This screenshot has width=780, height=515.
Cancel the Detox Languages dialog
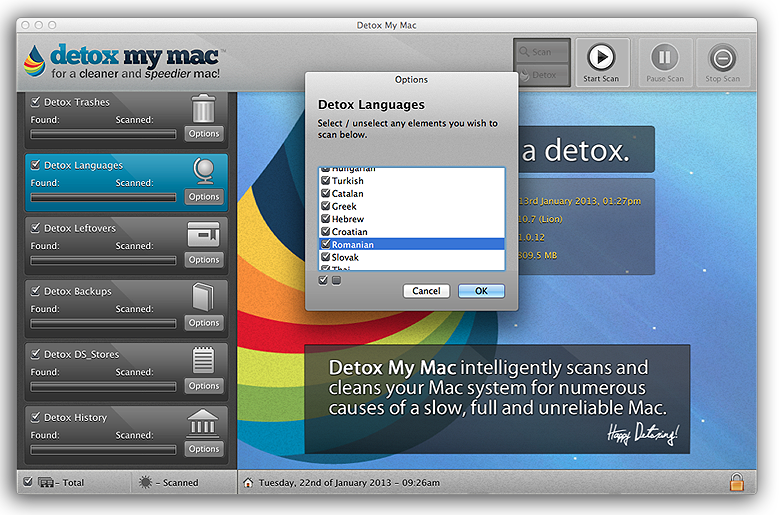point(426,291)
